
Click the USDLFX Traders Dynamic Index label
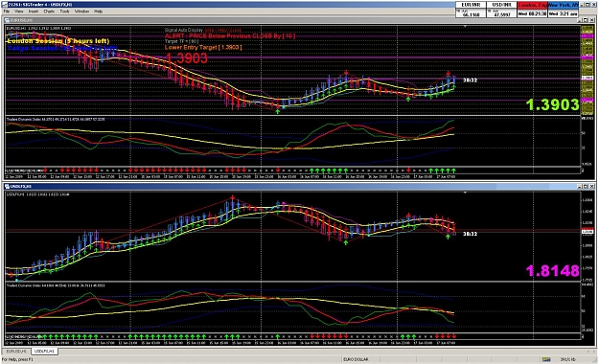pos(56,285)
